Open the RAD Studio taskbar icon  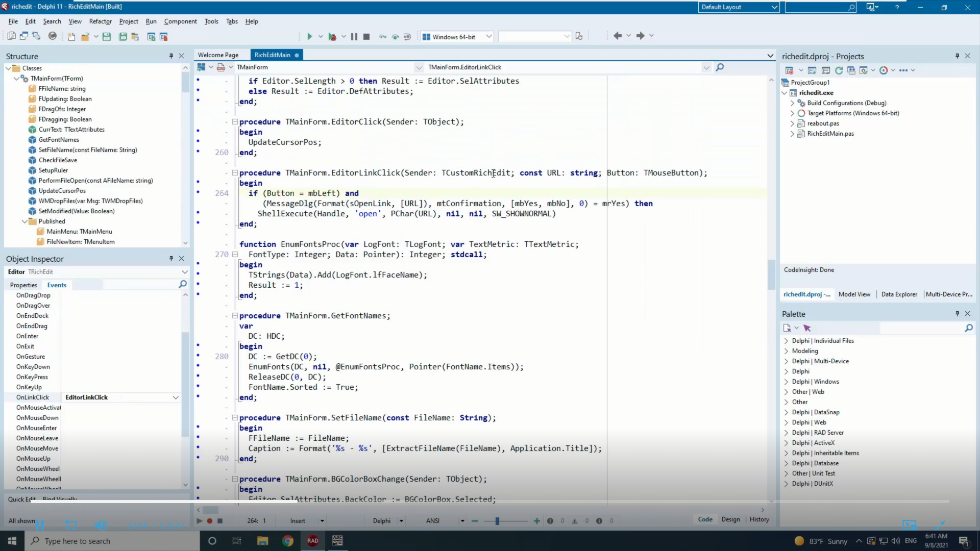[312, 541]
